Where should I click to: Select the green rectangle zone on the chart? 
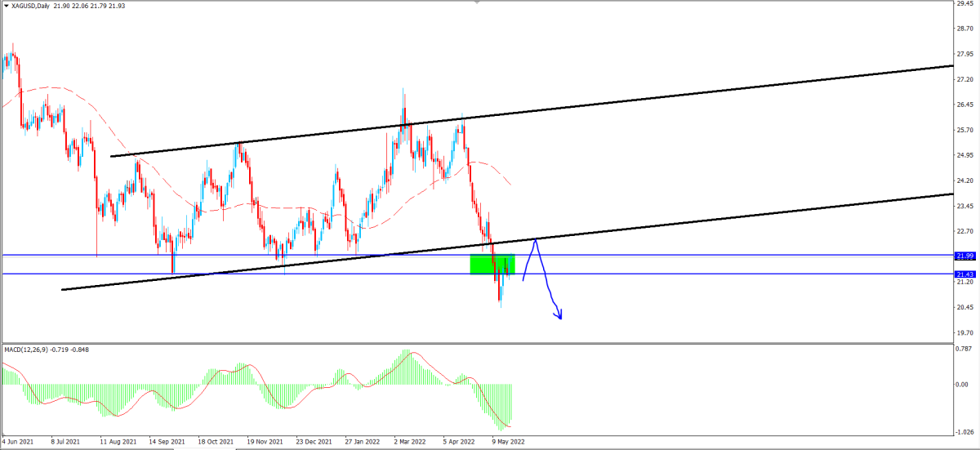(x=492, y=265)
